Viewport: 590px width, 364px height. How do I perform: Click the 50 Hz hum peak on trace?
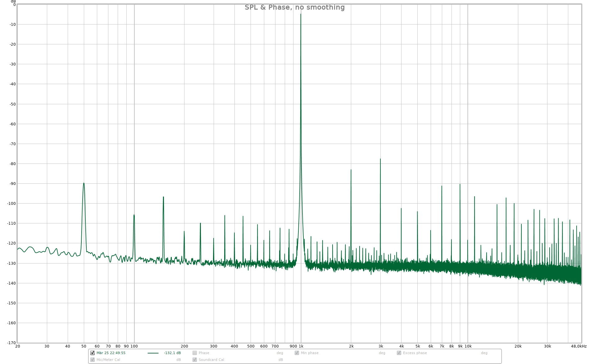(x=84, y=183)
